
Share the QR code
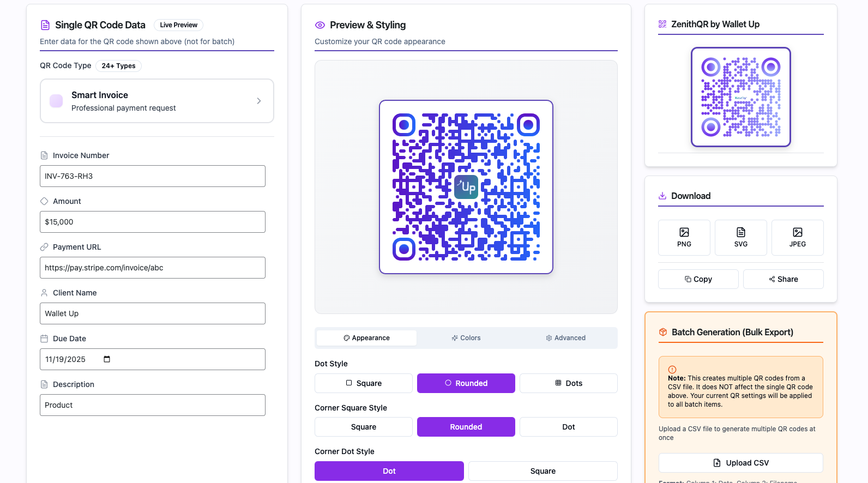[x=783, y=279]
